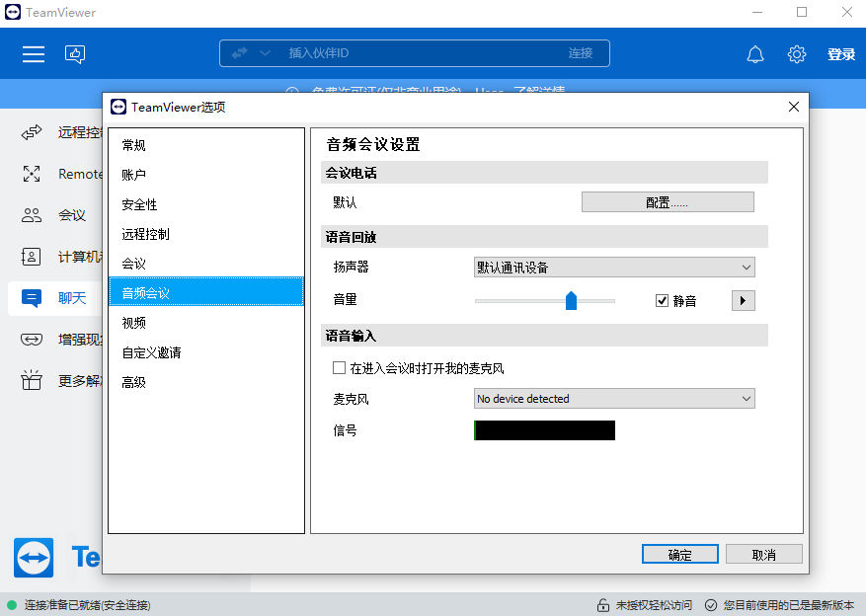Click the 配置 button for conference phone
The image size is (866, 616).
click(668, 201)
